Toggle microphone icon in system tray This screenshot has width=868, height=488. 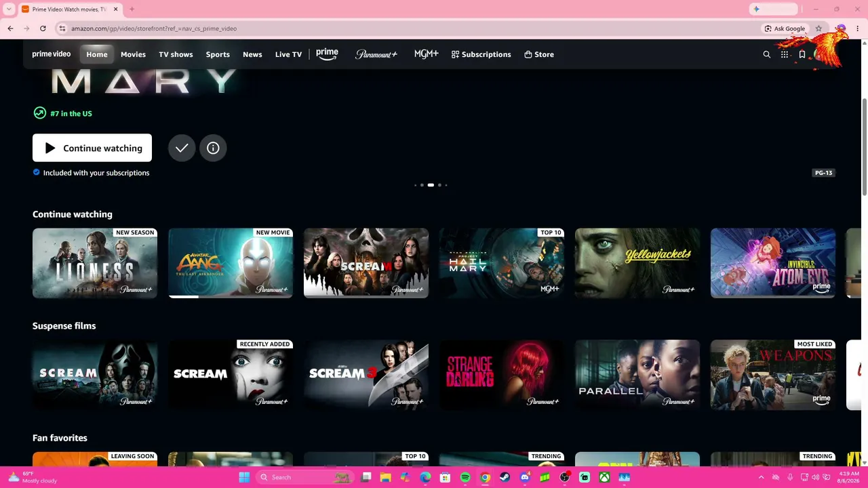790,477
